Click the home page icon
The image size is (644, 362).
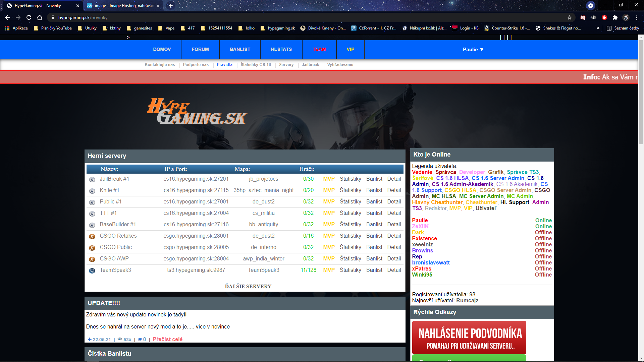point(40,17)
